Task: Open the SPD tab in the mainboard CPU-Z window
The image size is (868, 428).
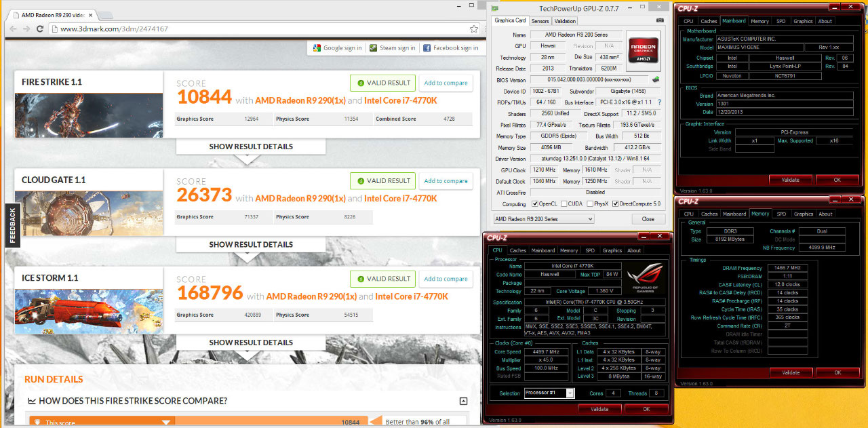Action: 781,21
